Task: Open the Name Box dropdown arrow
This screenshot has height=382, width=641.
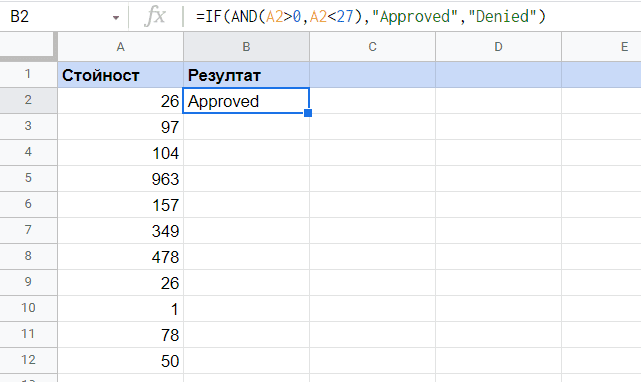Action: point(116,18)
